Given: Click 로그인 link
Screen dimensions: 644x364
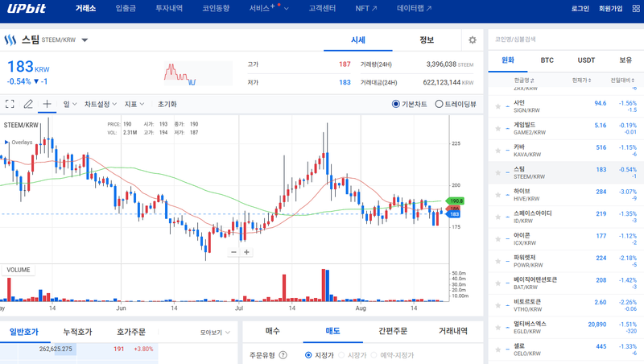Looking at the screenshot, I should pos(580,8).
